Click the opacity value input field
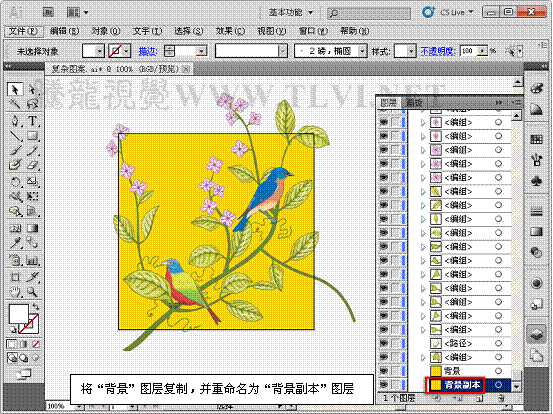This screenshot has height=414, width=553. [469, 51]
